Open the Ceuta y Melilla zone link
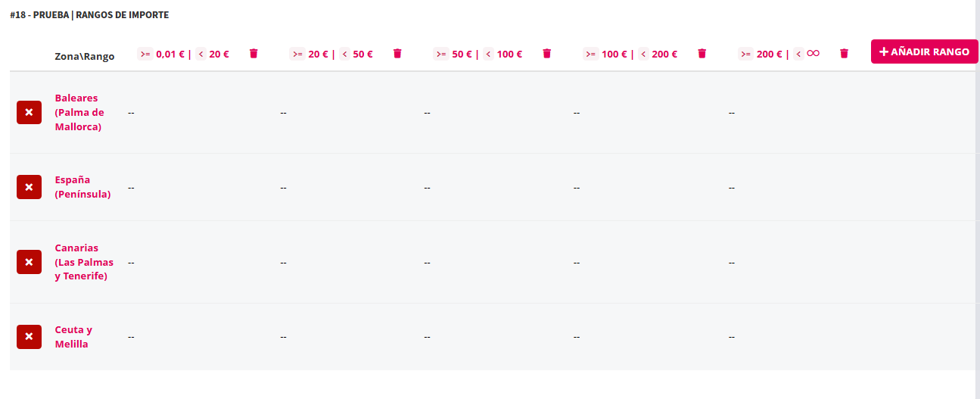980x399 pixels. pyautogui.click(x=73, y=337)
